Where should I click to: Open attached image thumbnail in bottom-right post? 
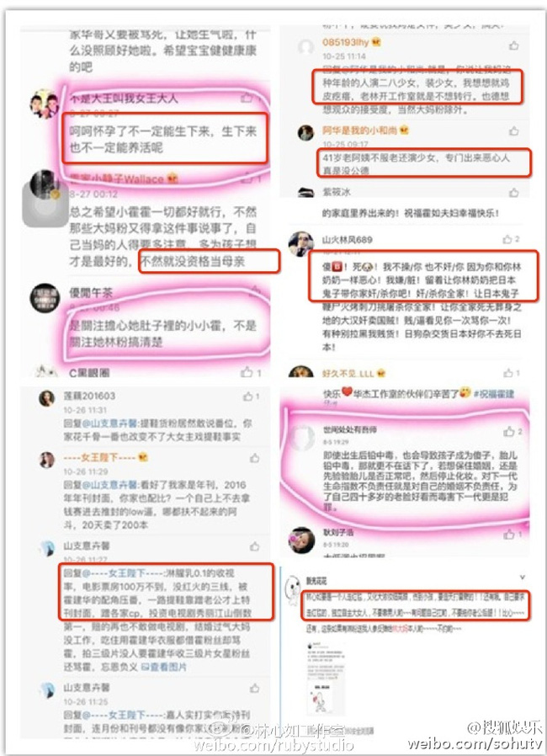coord(324,678)
